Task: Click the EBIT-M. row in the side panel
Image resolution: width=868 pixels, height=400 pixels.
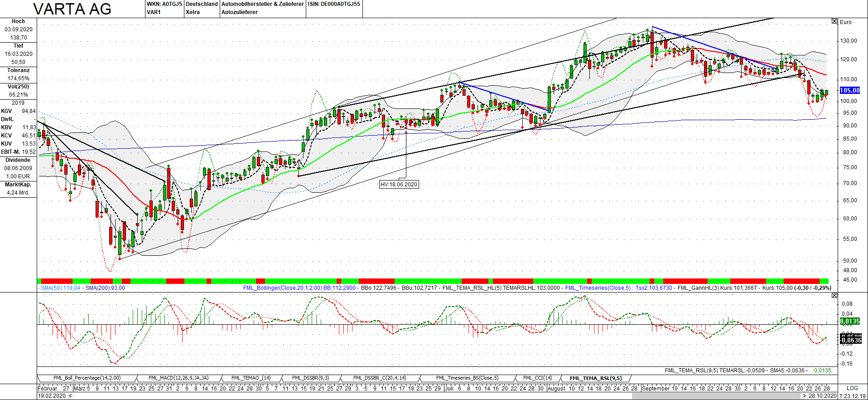Action: tap(18, 152)
